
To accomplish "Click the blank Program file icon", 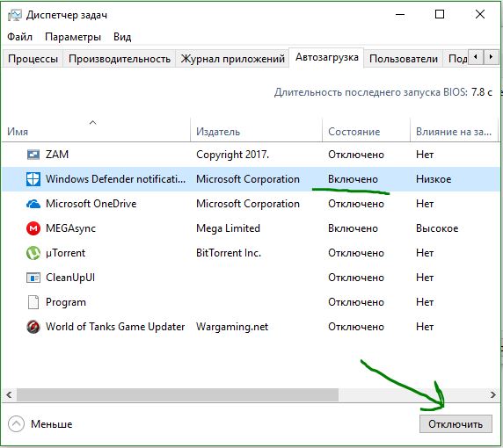I will (x=33, y=302).
